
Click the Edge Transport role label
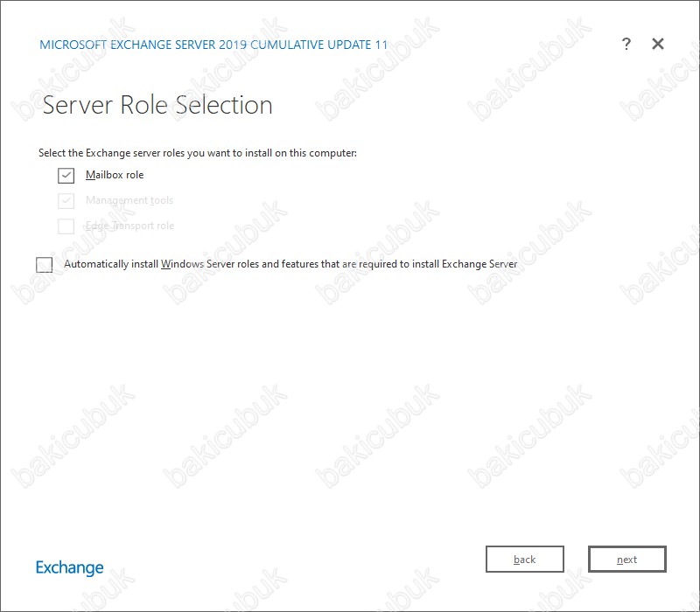pos(129,226)
